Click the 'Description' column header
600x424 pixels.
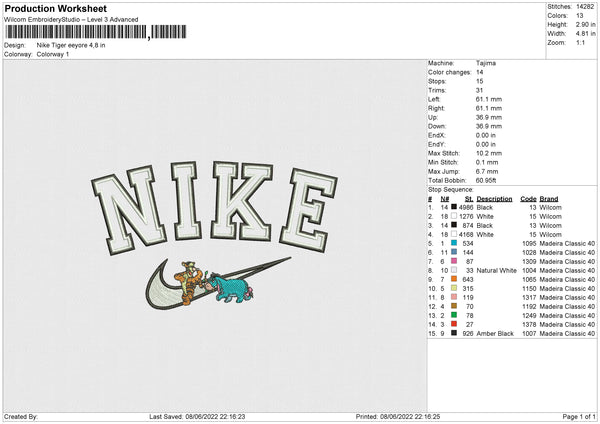[x=494, y=199]
